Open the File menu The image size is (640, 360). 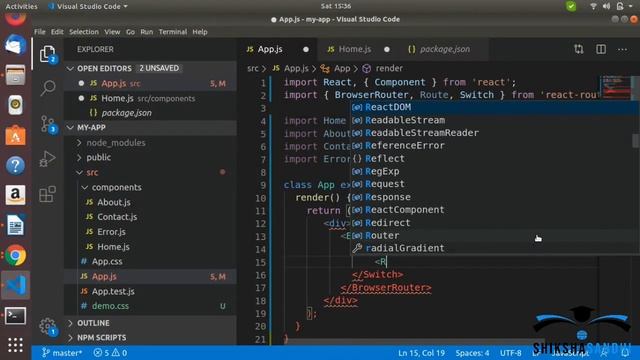pos(40,32)
